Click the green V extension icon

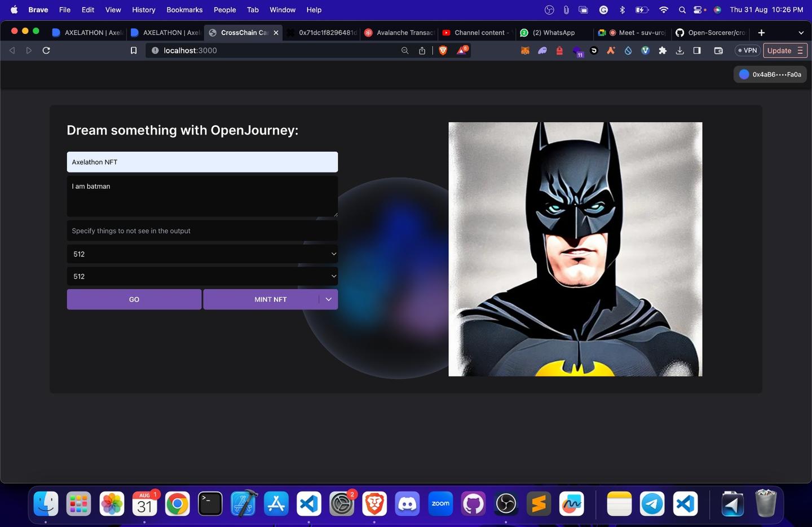(646, 51)
